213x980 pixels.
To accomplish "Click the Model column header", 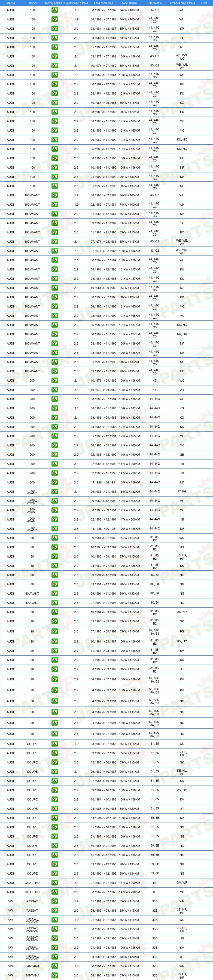I will point(32,3).
